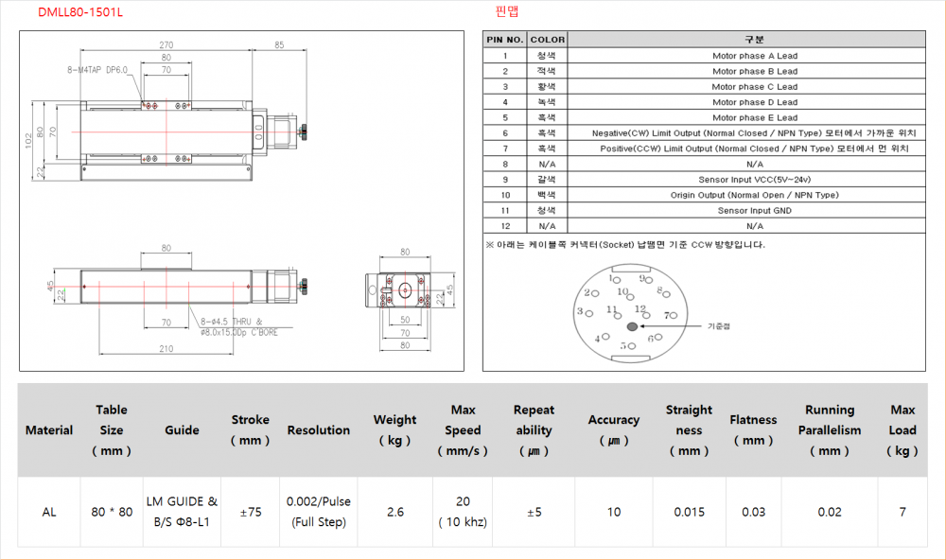Click the Motor phase A Lead row
The image size is (946, 560).
[754, 56]
